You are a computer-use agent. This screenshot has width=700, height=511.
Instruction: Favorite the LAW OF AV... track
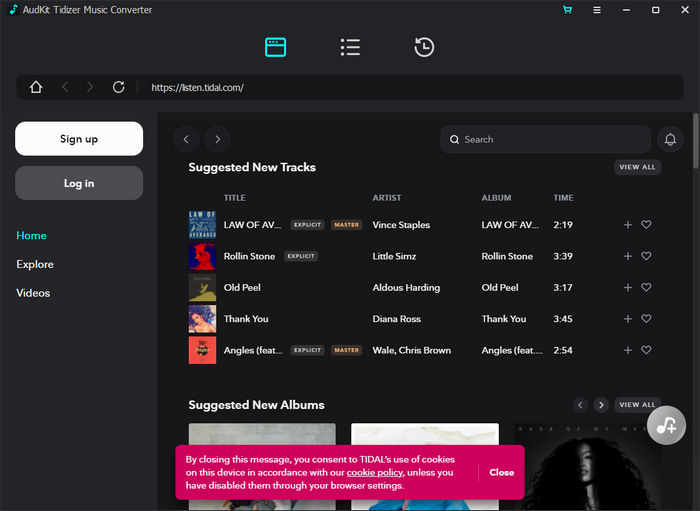pos(646,224)
